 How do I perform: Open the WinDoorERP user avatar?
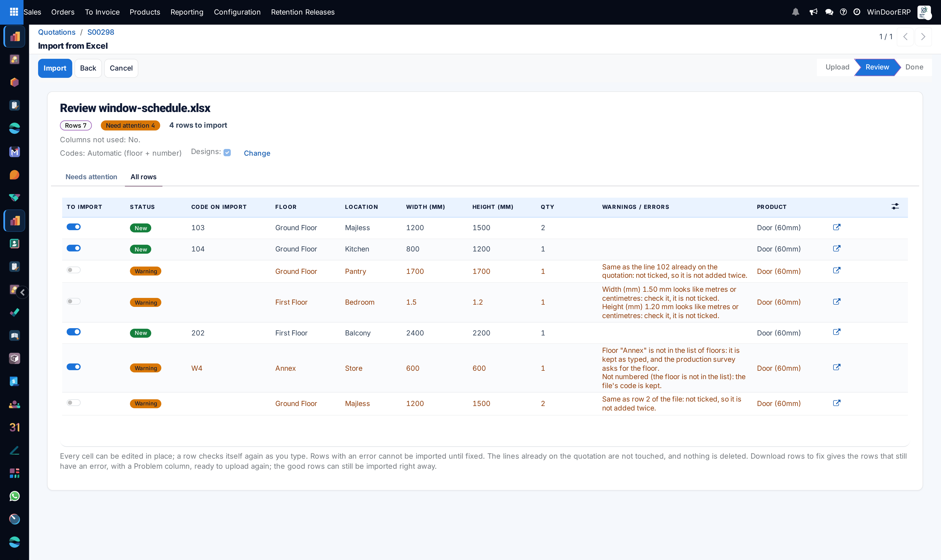924,12
